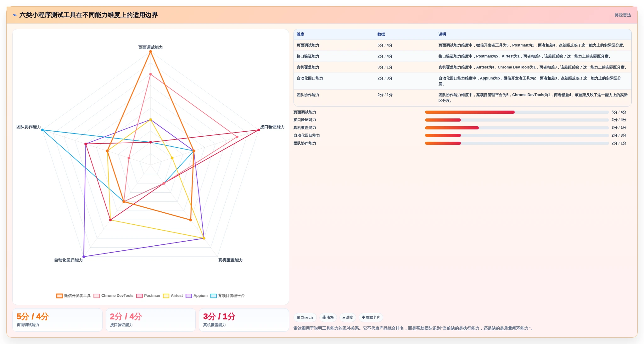Hide the Appium dataset via legend
644x344 pixels.
[197, 296]
